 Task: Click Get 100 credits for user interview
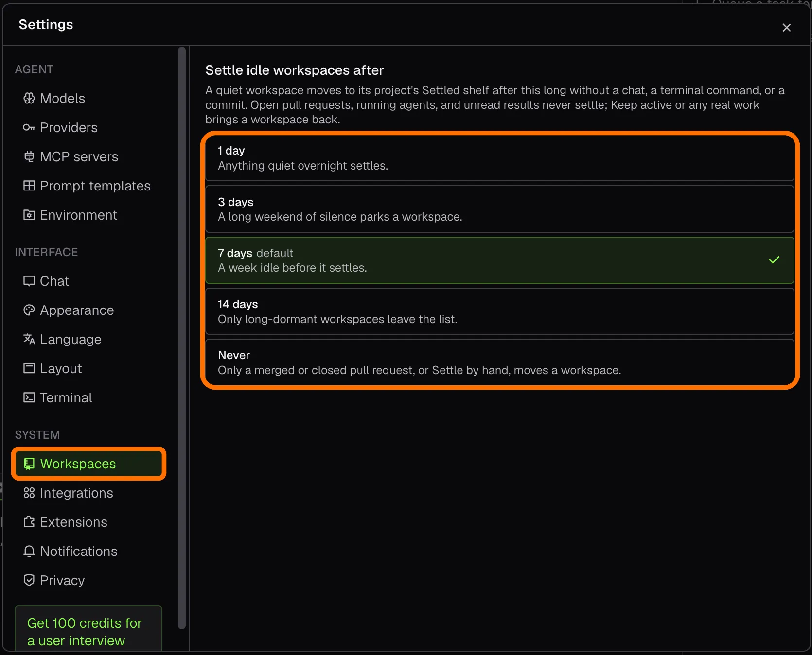coord(88,629)
